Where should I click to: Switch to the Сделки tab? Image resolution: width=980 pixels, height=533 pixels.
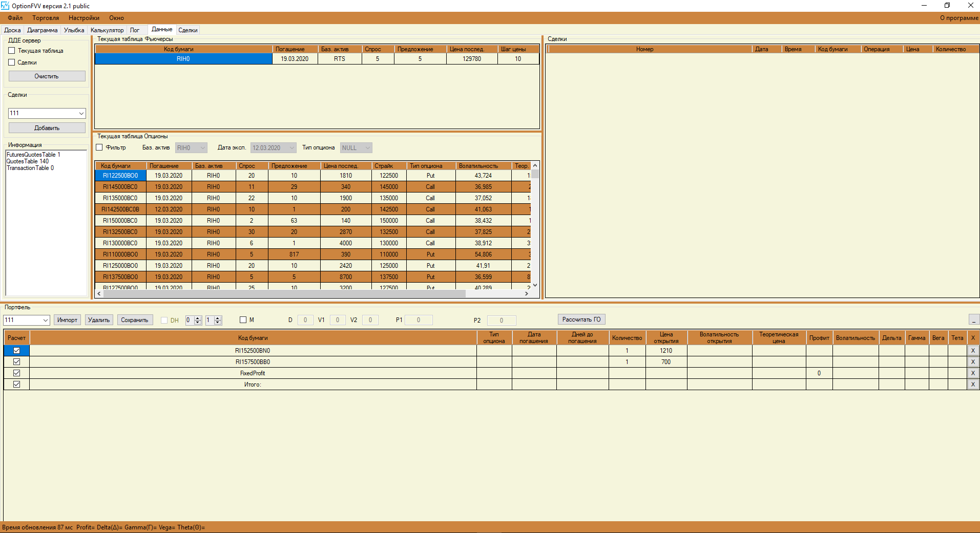(x=188, y=30)
